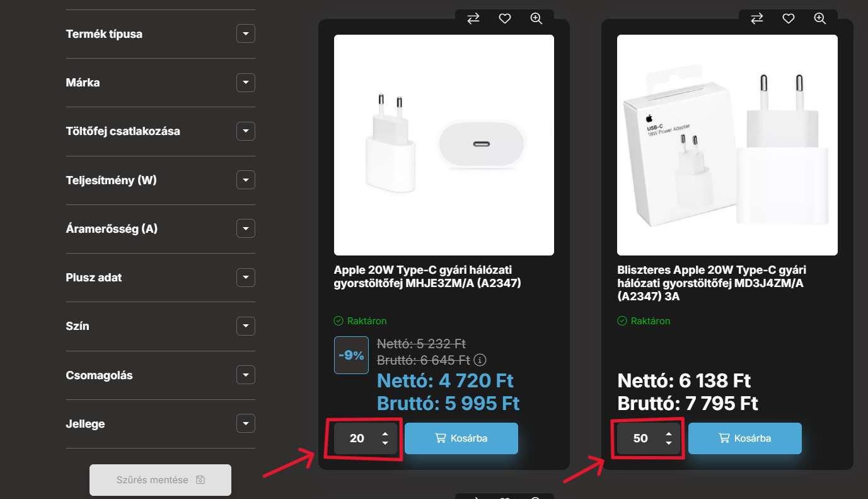Expand the Plusz adat filter

pos(246,278)
